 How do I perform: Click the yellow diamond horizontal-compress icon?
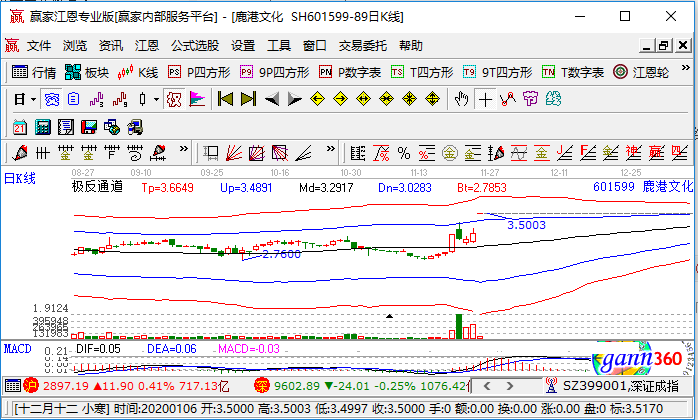(x=386, y=99)
